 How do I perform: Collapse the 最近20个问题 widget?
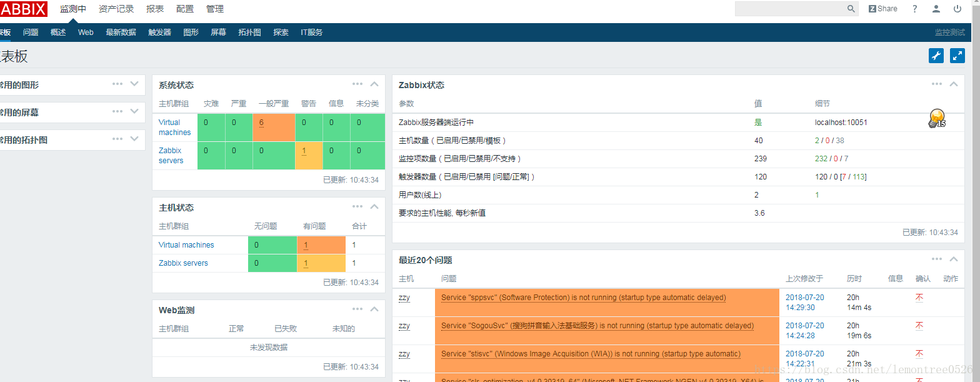[954, 259]
